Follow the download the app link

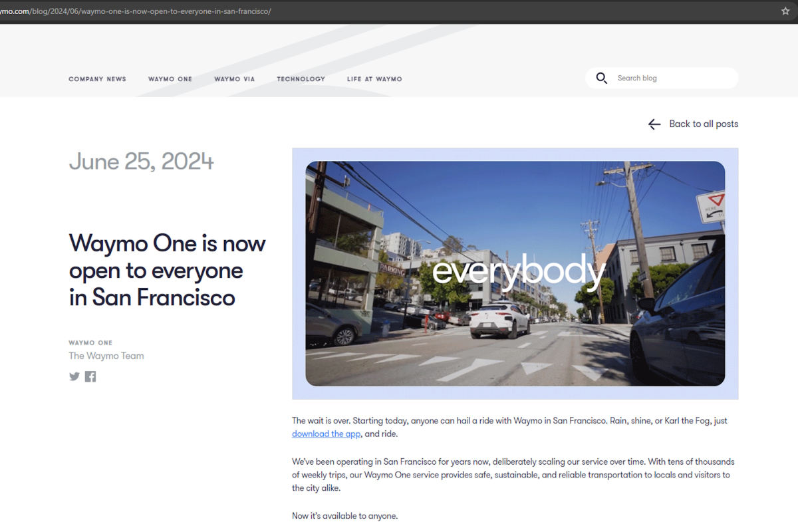(326, 434)
